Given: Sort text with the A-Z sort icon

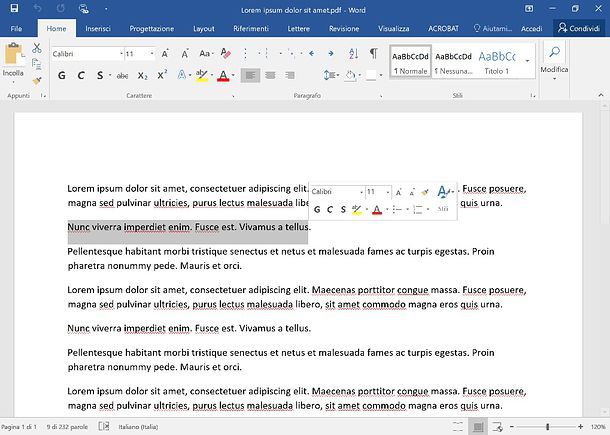Looking at the screenshot, I should click(354, 53).
